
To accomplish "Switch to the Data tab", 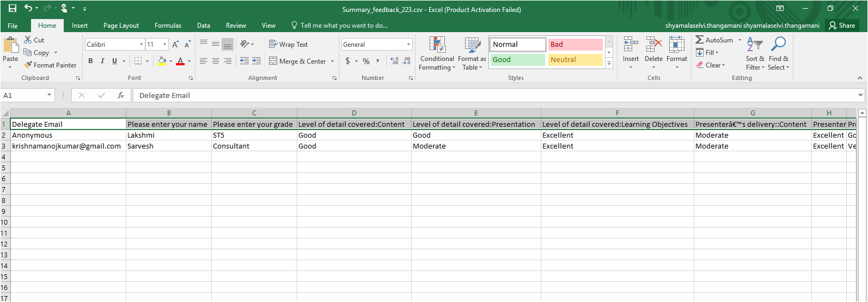I will [x=204, y=26].
